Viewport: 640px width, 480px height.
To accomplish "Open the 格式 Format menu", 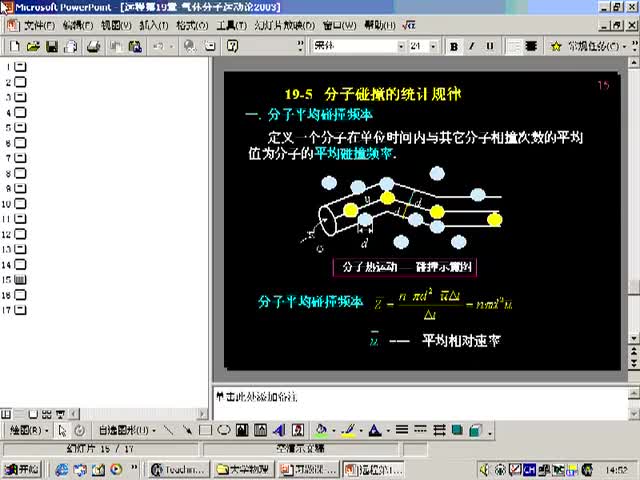I will [192, 26].
